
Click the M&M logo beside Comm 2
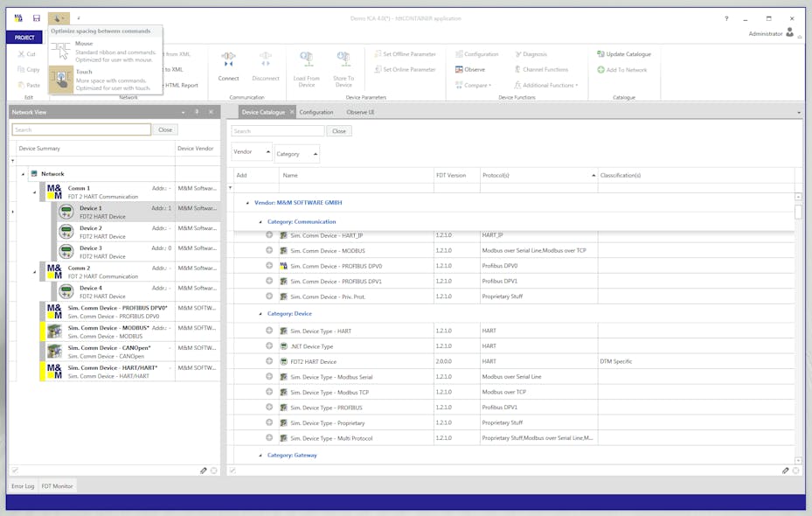click(54, 271)
